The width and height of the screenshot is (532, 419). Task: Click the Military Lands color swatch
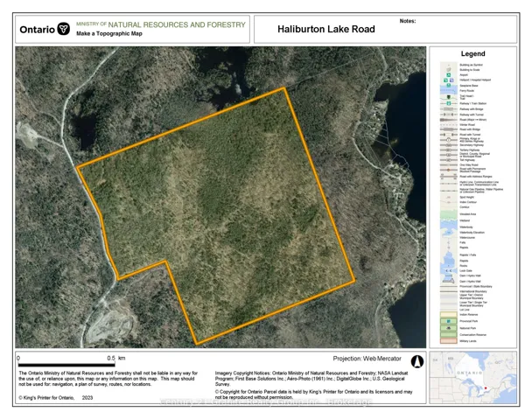(446, 342)
